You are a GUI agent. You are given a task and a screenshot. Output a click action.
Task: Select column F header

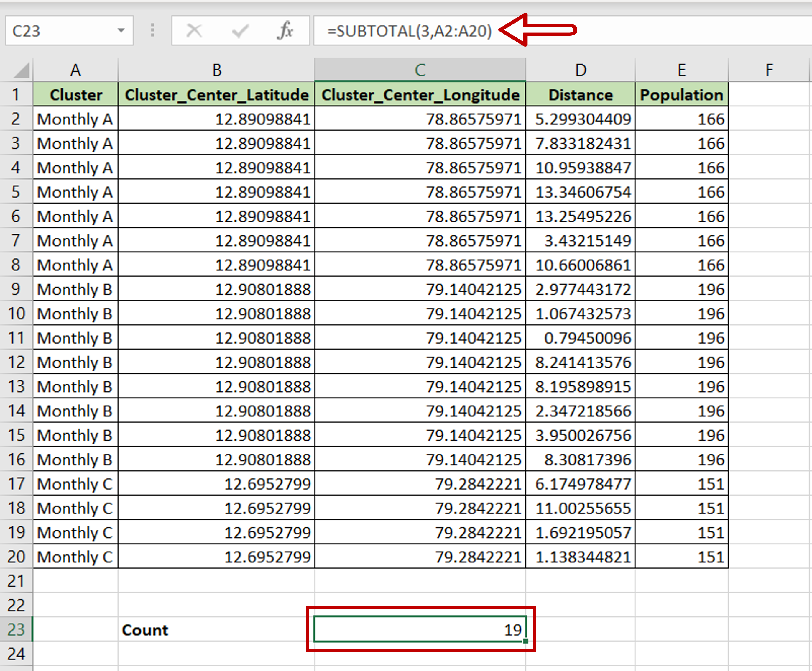pos(769,70)
